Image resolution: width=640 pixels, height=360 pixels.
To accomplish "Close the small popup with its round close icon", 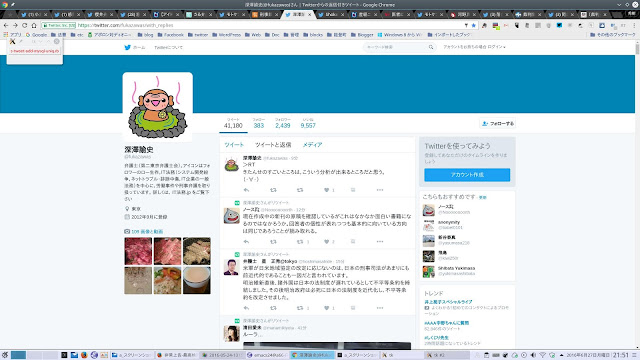I will [x=57, y=41].
